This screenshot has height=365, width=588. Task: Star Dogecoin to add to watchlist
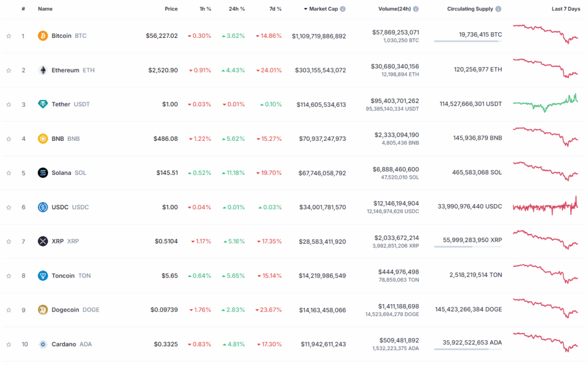coord(9,310)
